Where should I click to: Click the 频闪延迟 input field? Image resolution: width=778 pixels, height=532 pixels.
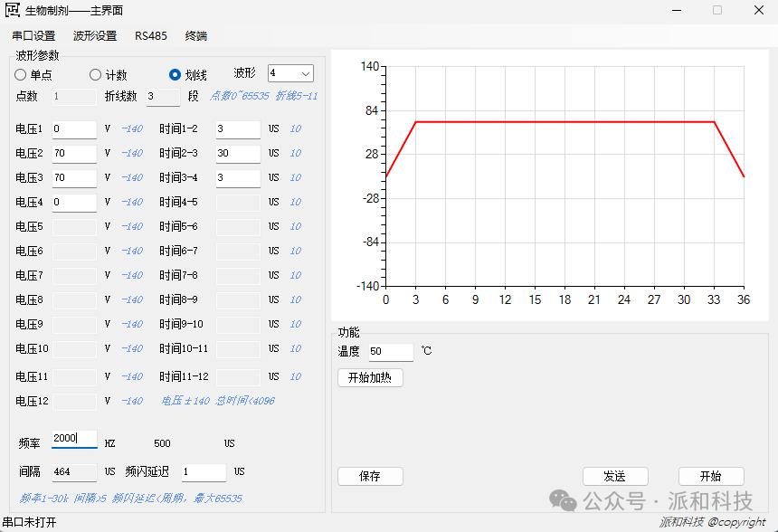(203, 472)
